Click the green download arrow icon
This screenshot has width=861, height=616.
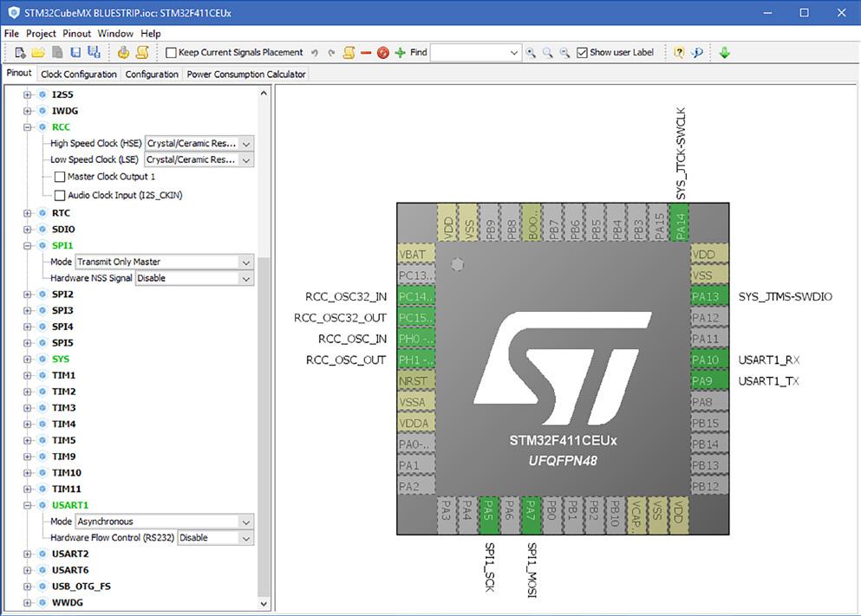[x=724, y=53]
